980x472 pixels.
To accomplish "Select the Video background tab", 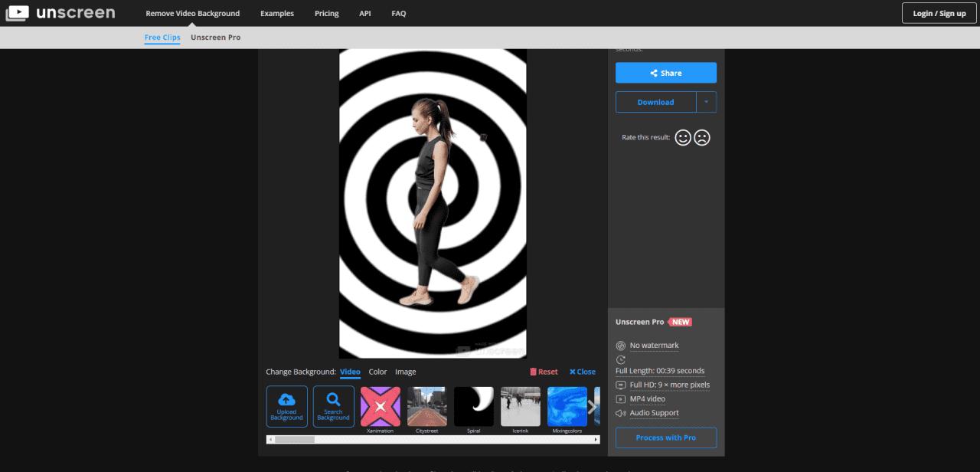I will point(350,372).
